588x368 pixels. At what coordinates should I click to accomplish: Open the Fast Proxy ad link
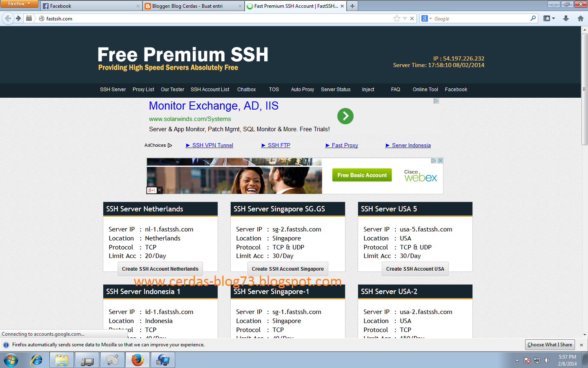pos(342,145)
